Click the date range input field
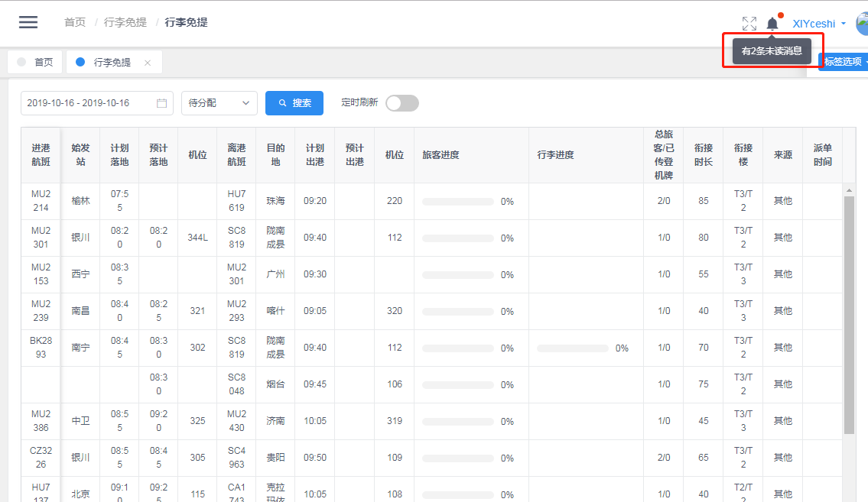868x502 pixels. (x=97, y=103)
